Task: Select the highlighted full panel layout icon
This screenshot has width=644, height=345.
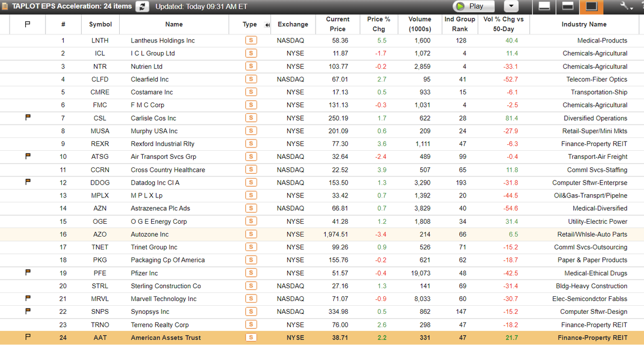Action: pyautogui.click(x=591, y=6)
